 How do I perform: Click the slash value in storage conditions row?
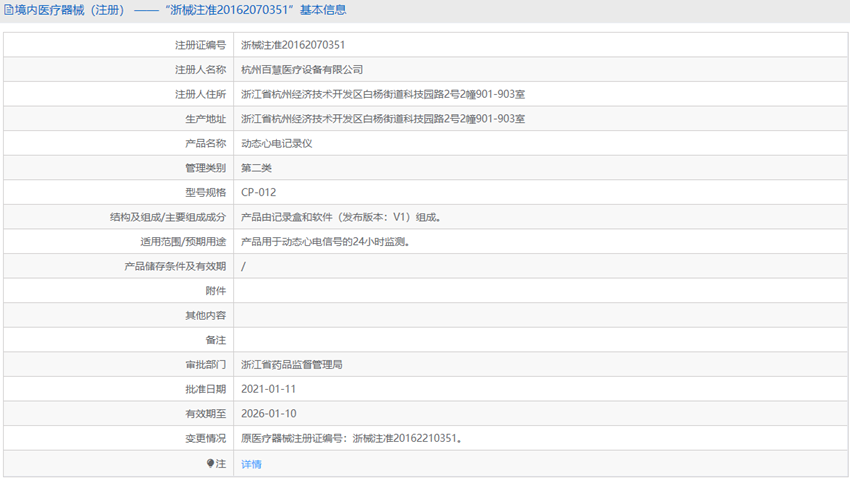click(x=243, y=266)
